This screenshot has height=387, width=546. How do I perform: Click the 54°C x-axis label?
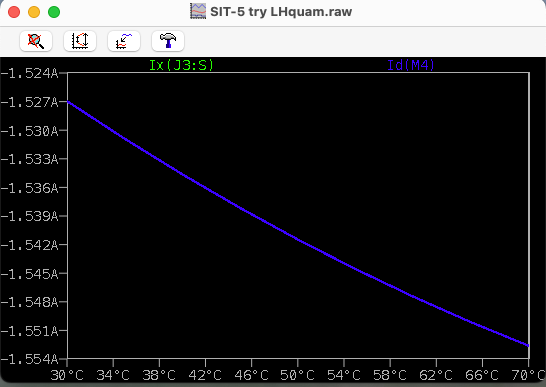pos(344,375)
